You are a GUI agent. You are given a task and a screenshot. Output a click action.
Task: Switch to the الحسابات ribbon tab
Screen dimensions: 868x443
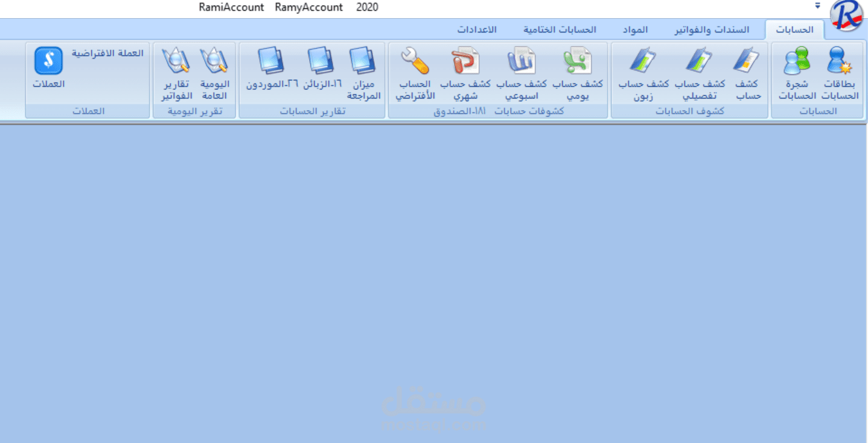(795, 30)
